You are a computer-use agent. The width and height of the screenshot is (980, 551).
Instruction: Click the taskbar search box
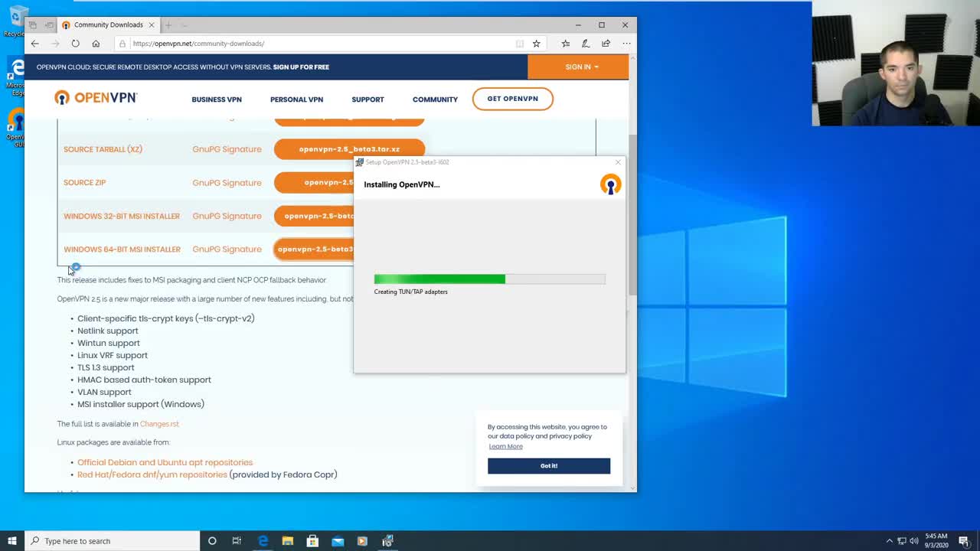[x=112, y=541]
